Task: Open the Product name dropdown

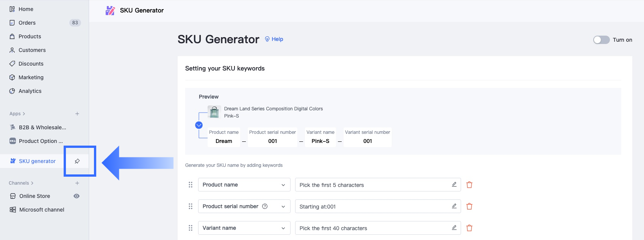Action: [x=244, y=185]
